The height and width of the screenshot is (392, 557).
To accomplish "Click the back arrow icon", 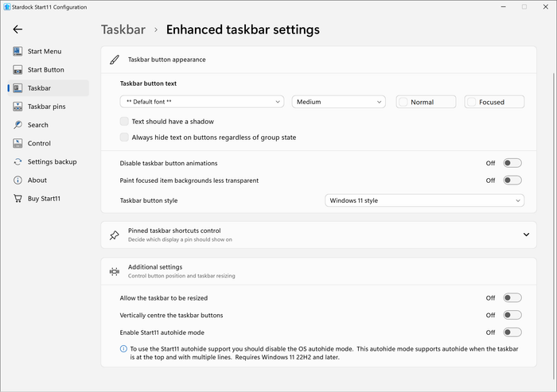I will 18,29.
